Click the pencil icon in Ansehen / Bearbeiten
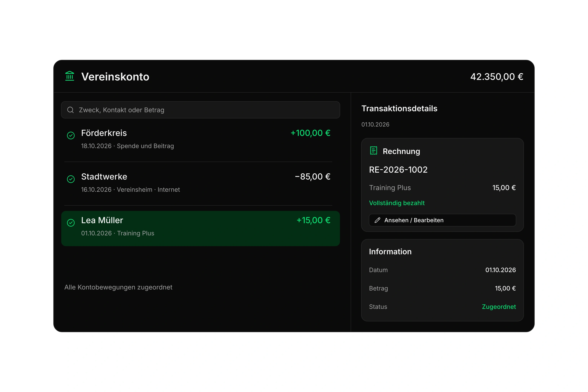 click(377, 220)
